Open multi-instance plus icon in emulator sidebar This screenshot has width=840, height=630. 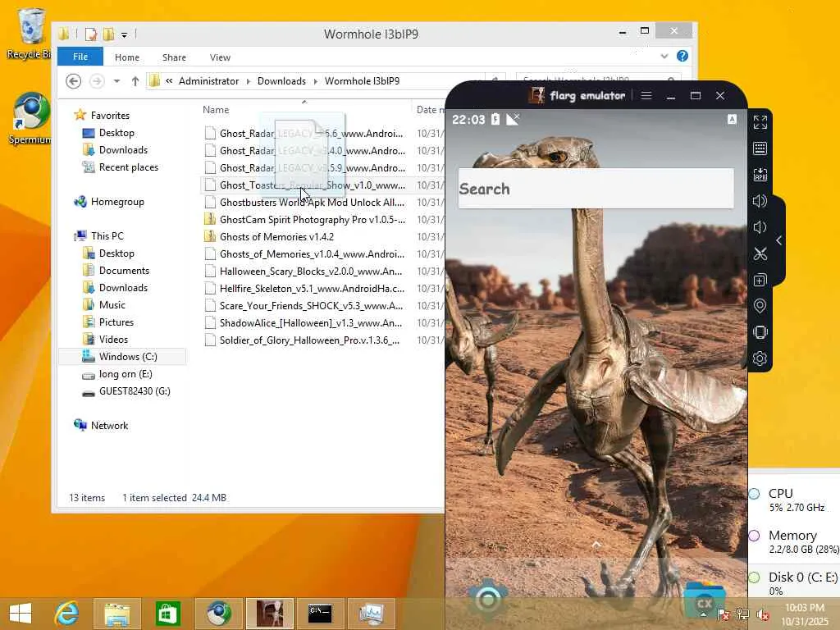(x=760, y=280)
